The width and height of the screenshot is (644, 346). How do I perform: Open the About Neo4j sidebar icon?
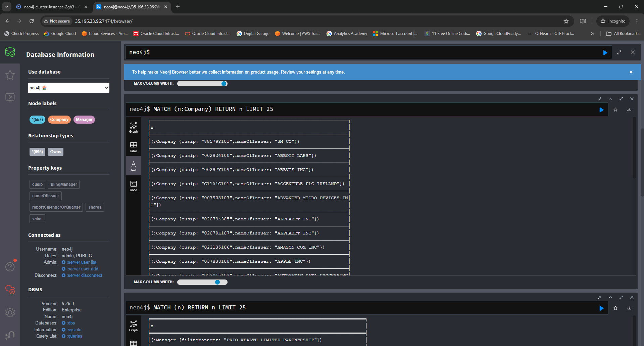pos(10,335)
